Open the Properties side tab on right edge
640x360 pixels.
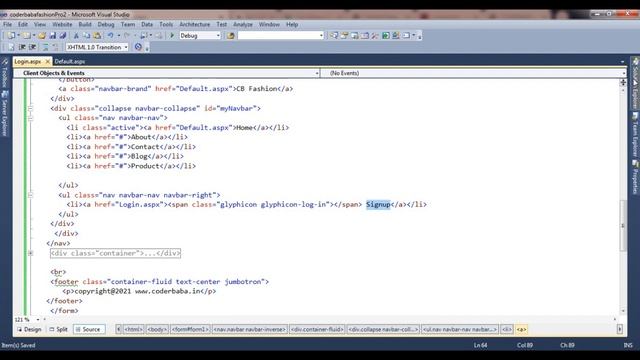point(635,177)
